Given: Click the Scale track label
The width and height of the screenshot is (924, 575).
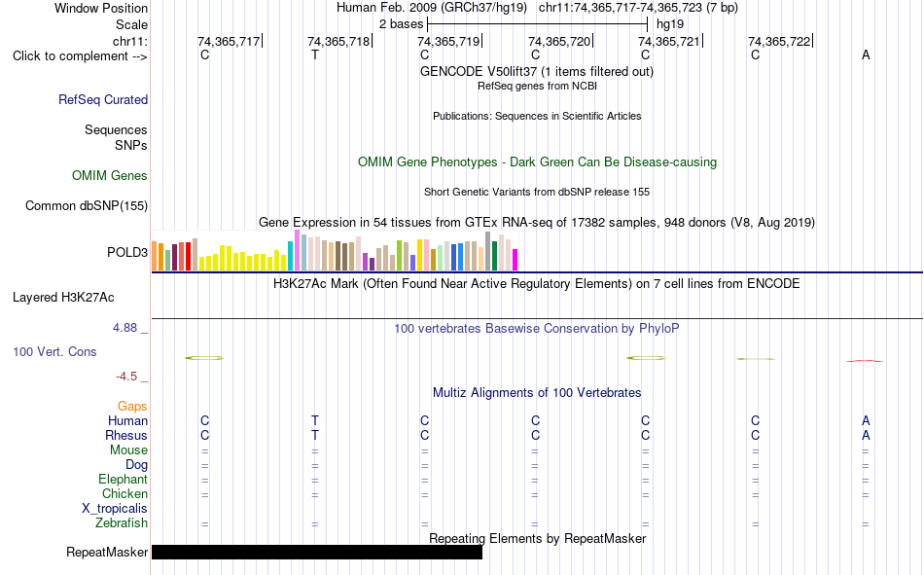Looking at the screenshot, I should [131, 24].
